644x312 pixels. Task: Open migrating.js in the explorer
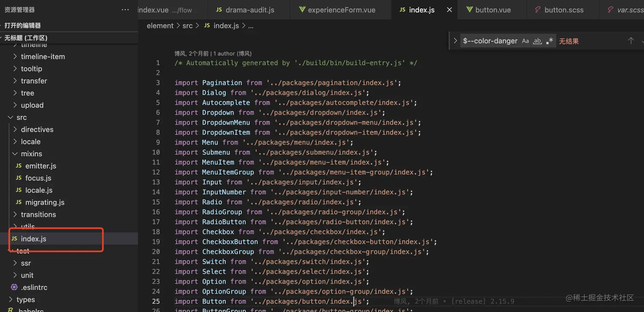click(x=45, y=202)
